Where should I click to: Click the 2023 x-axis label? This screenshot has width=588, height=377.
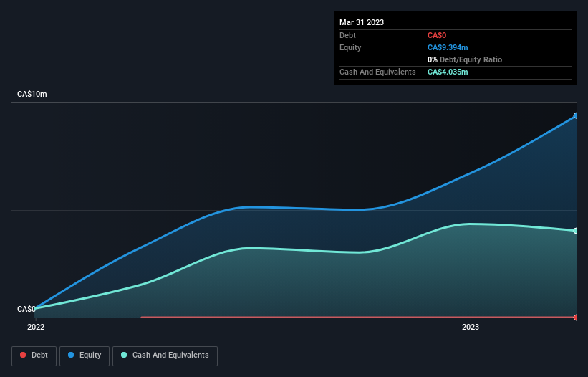471,327
